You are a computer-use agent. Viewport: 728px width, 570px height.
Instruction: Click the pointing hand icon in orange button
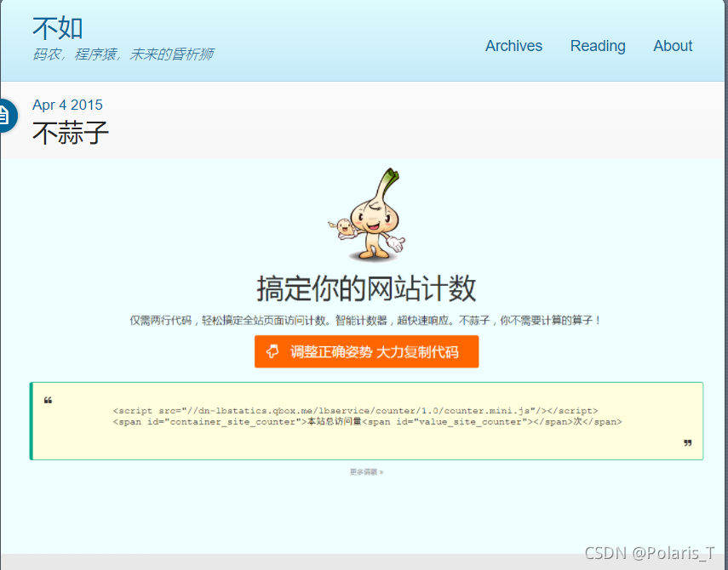272,351
